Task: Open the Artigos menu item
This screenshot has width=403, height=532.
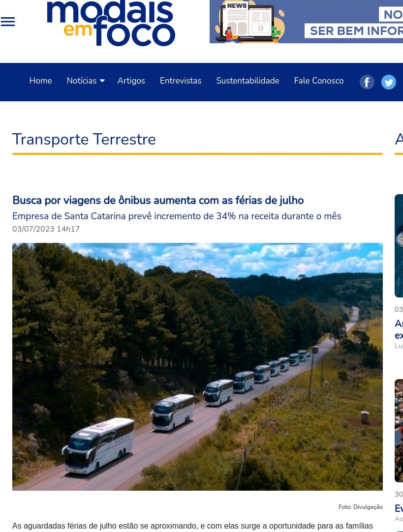Action: click(x=131, y=81)
